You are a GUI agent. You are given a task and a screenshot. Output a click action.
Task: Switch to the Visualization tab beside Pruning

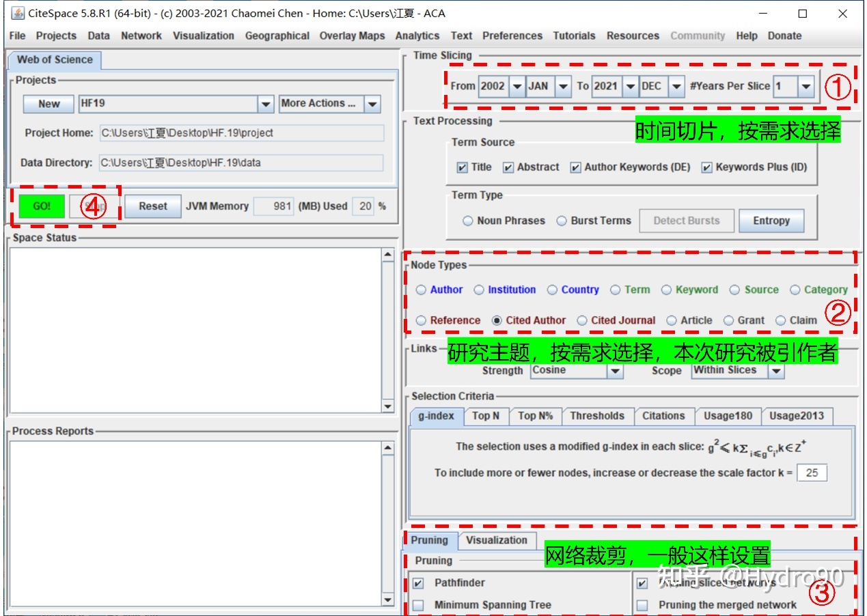[x=497, y=540]
